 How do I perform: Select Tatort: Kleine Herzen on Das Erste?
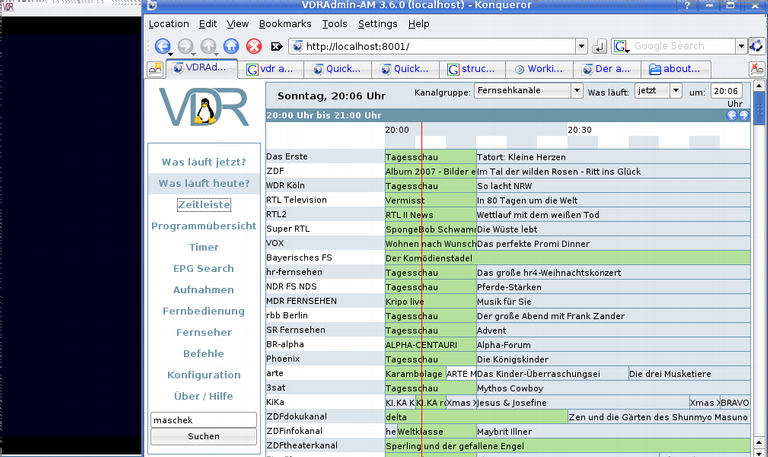pos(521,157)
